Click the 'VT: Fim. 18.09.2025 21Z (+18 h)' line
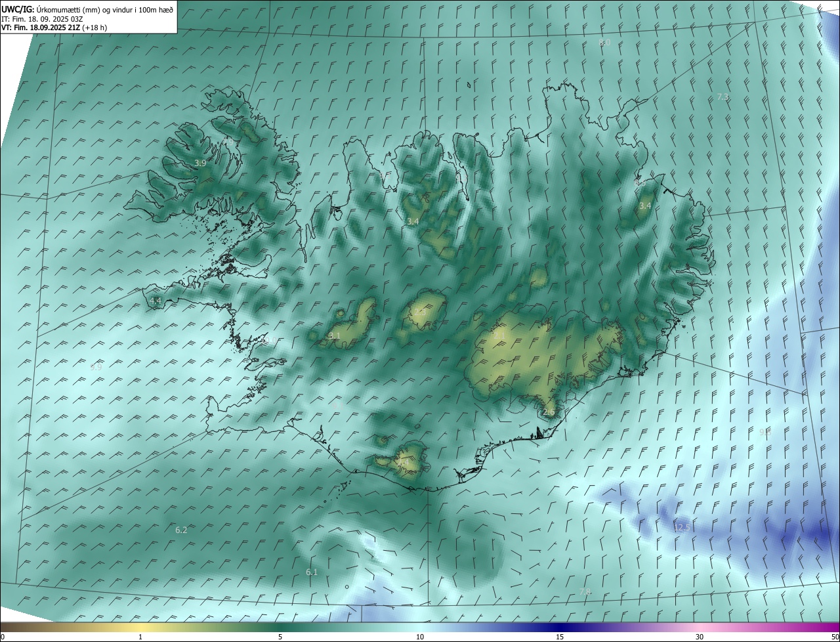The width and height of the screenshot is (840, 642). pyautogui.click(x=54, y=28)
